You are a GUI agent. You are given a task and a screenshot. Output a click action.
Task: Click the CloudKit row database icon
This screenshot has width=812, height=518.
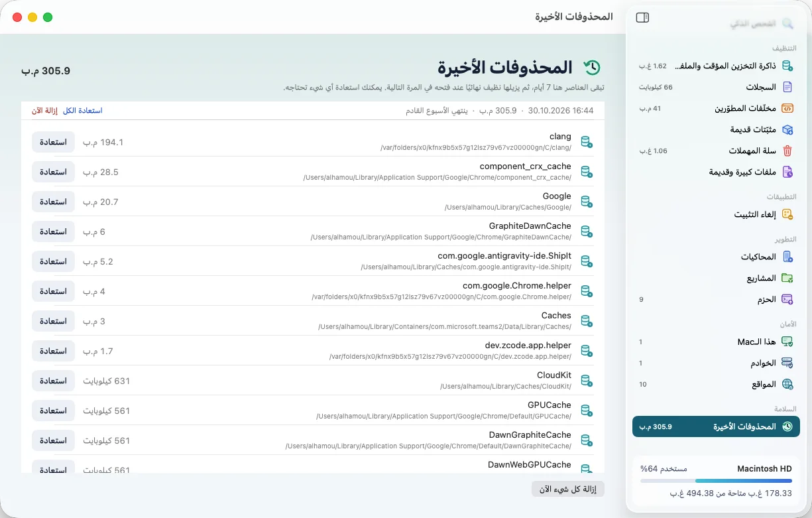586,381
